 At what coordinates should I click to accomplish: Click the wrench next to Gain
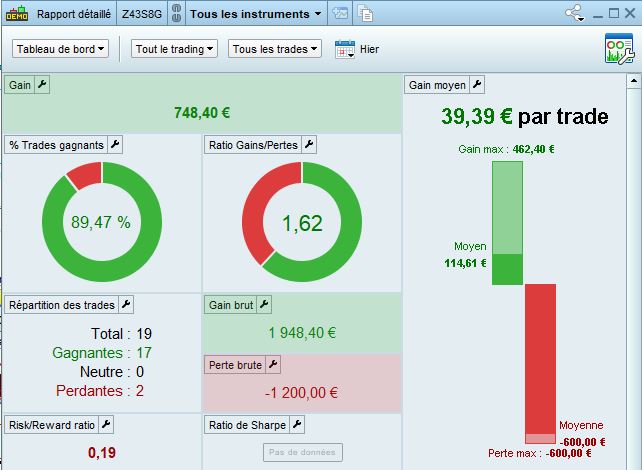coord(42,85)
